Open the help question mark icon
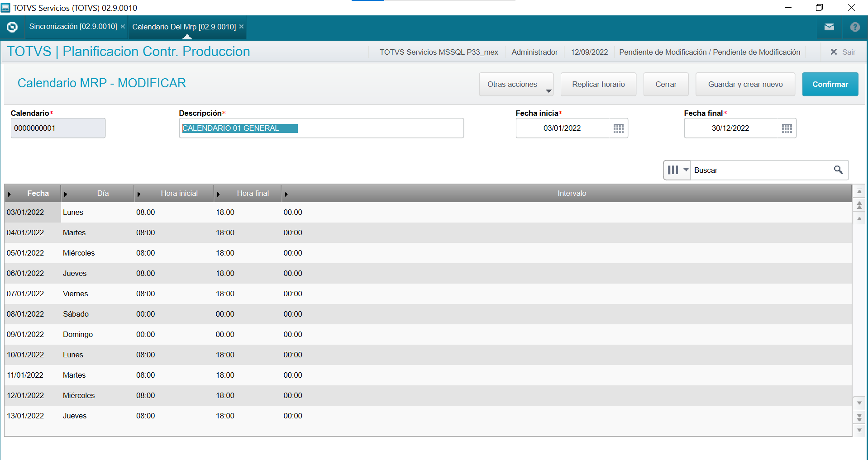 pos(855,27)
